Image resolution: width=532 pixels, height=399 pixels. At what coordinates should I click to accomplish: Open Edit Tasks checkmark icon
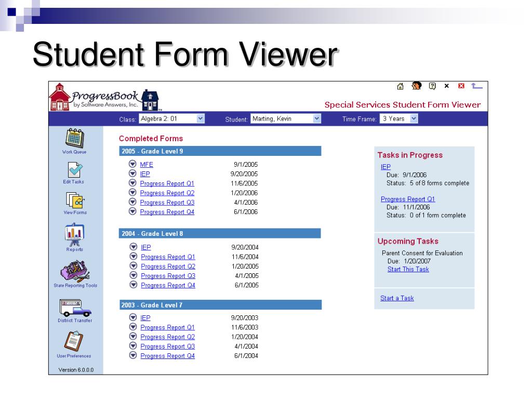75,169
